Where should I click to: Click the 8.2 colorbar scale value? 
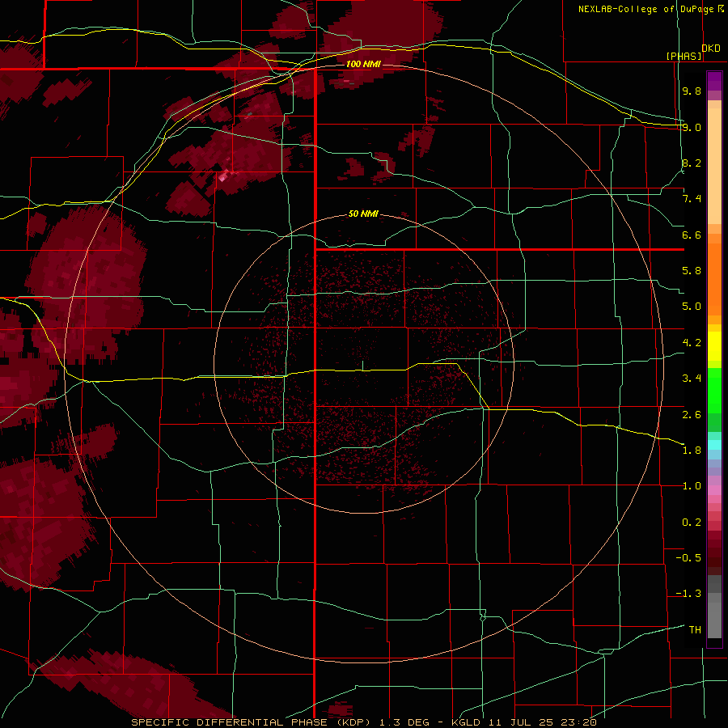coord(692,163)
